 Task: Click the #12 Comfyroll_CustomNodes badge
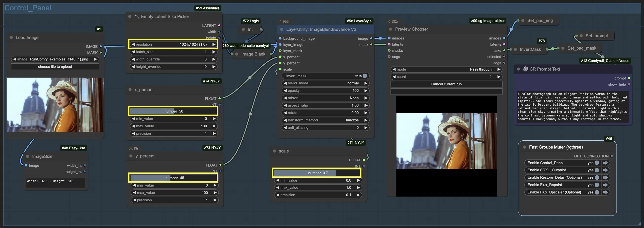click(605, 60)
